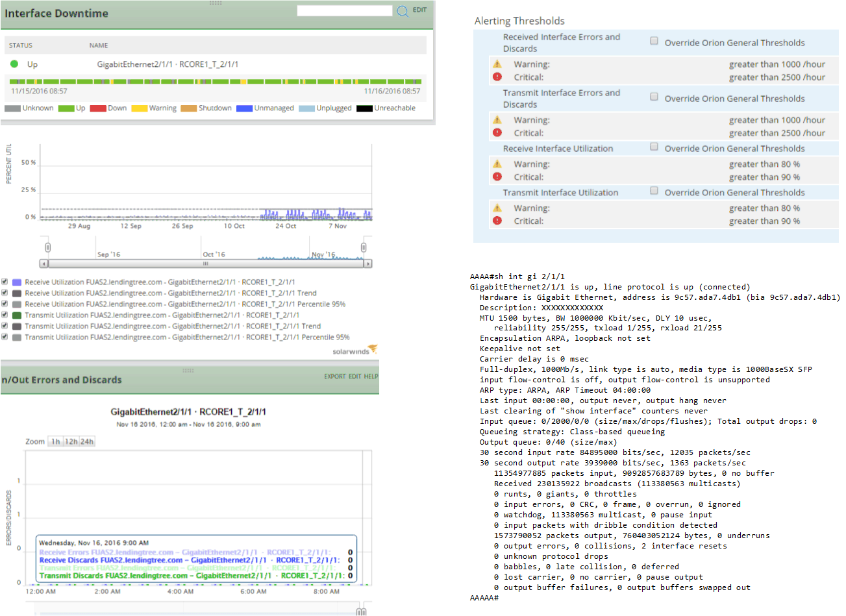
Task: Set chart zoom to 1h
Action: 56,441
